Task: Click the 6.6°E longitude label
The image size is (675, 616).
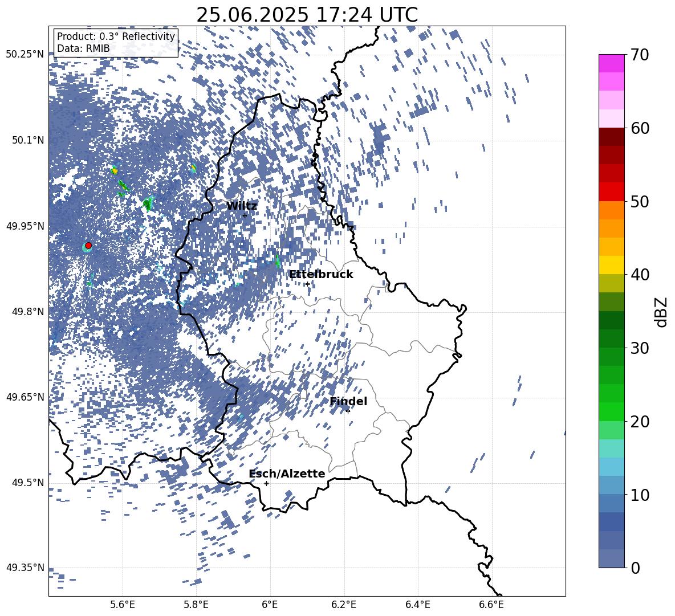Action: pyautogui.click(x=491, y=605)
